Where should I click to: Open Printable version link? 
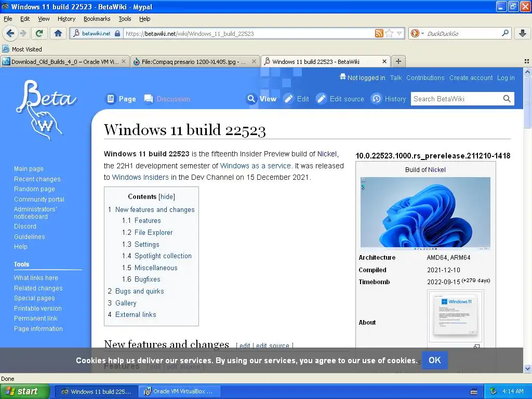[x=37, y=309]
